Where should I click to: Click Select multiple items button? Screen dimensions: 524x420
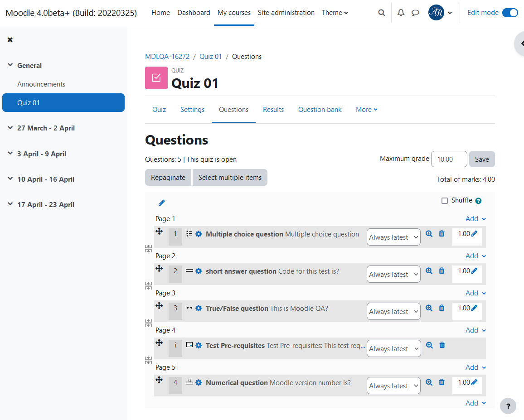click(230, 178)
